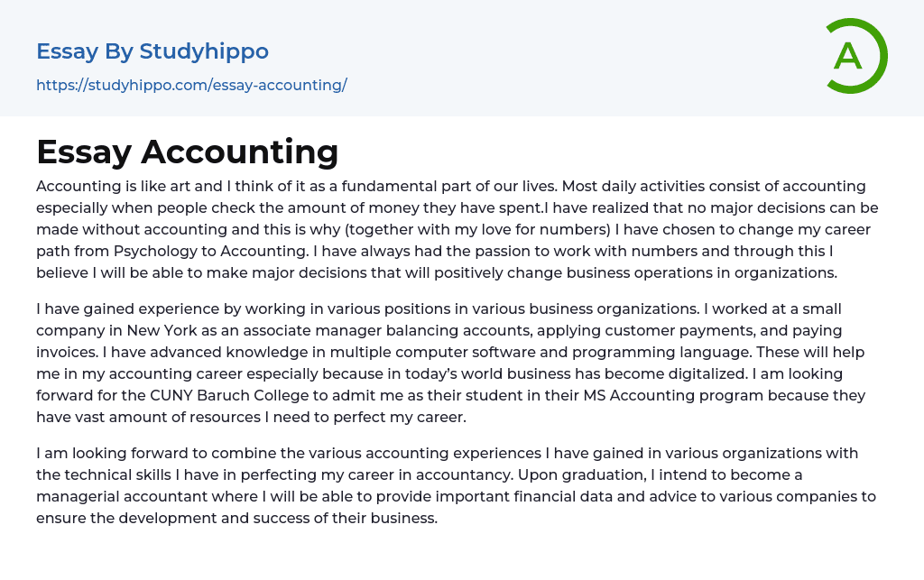Click the "Essay By Studyhippo" header title
The height and width of the screenshot is (580, 924).
tap(152, 51)
